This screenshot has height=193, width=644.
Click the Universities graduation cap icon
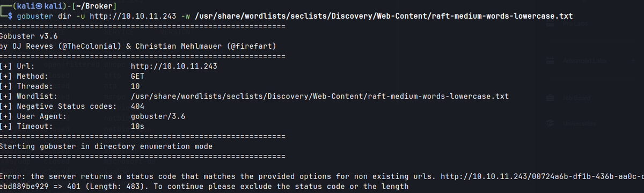(550, 123)
